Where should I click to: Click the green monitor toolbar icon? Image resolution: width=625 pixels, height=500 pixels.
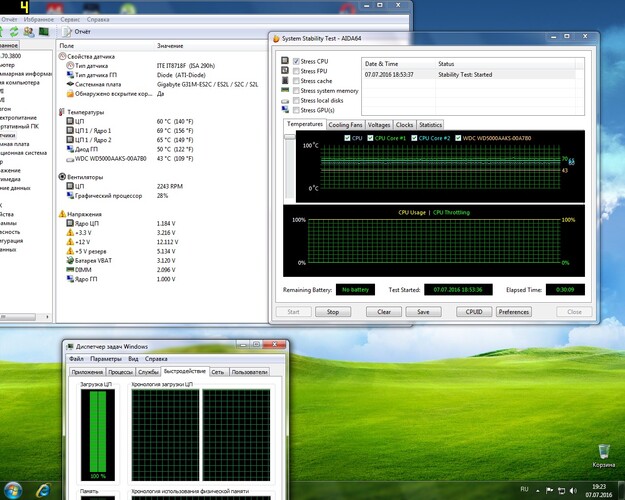[x=43, y=31]
